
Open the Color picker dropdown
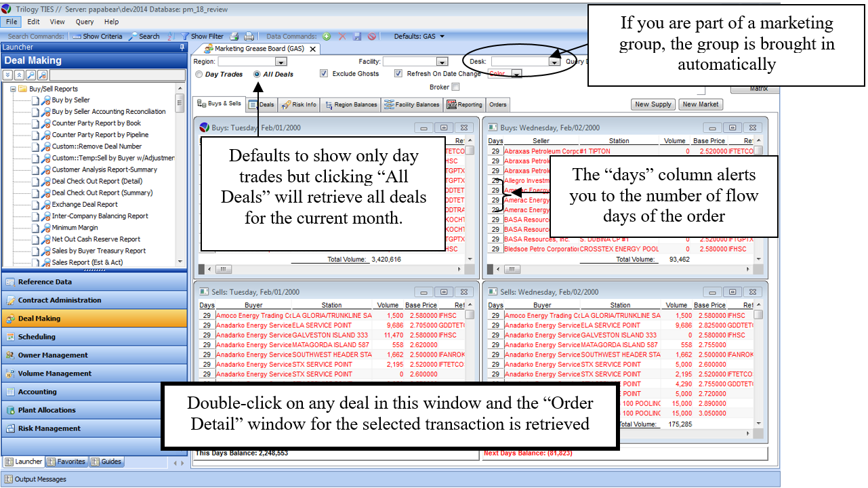click(516, 74)
